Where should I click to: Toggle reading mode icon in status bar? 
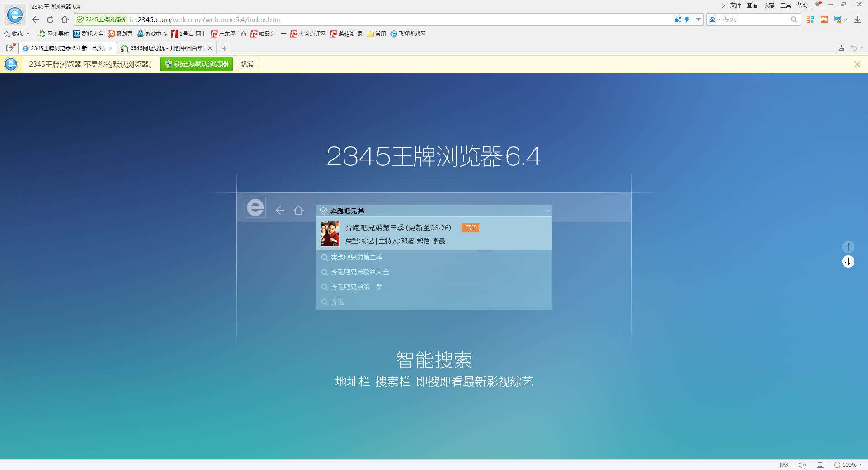821,465
